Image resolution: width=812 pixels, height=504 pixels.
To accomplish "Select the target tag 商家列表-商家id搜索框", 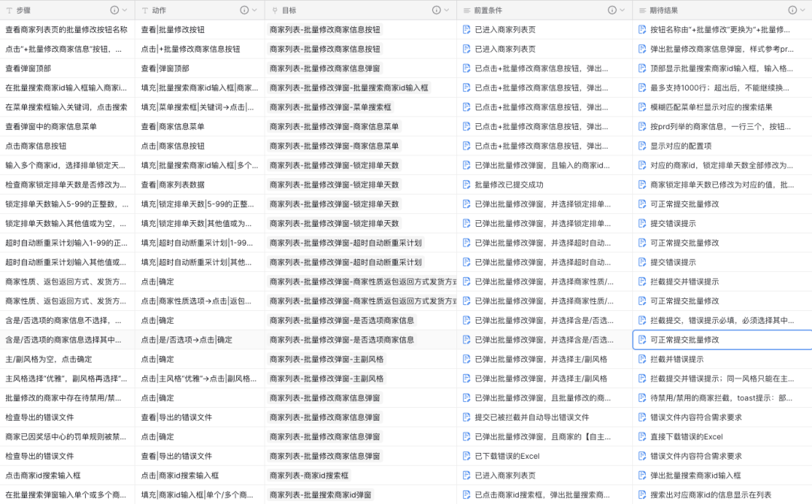I will tap(309, 475).
